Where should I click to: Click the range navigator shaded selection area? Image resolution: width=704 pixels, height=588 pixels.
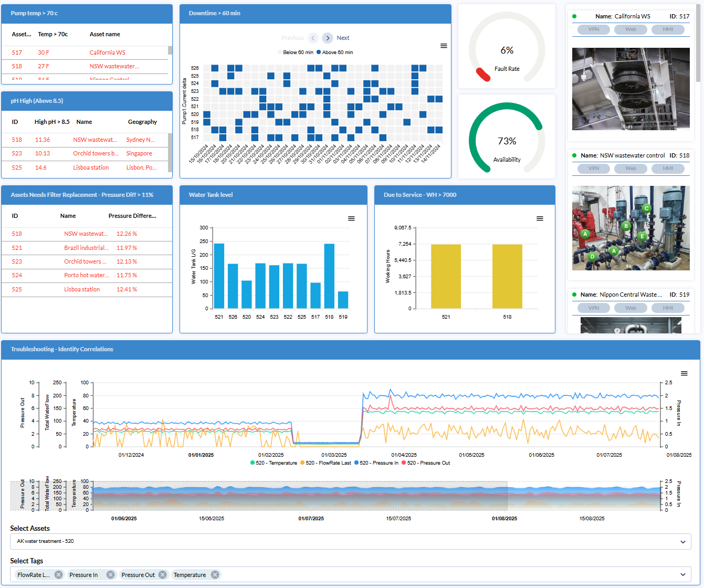click(x=300, y=496)
